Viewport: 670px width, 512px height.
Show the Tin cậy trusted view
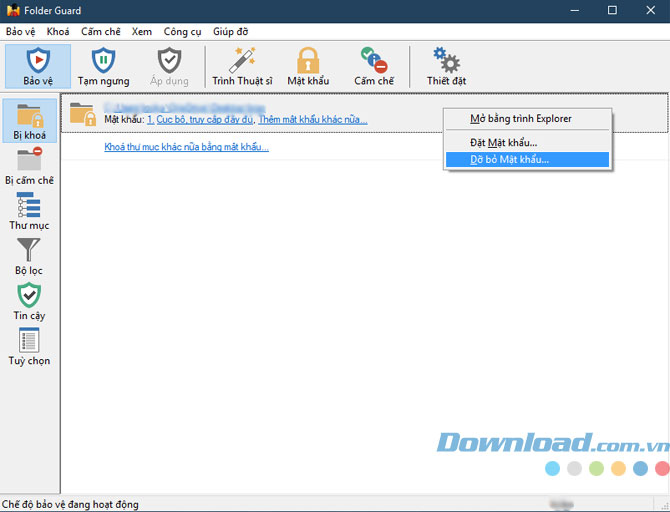click(30, 302)
